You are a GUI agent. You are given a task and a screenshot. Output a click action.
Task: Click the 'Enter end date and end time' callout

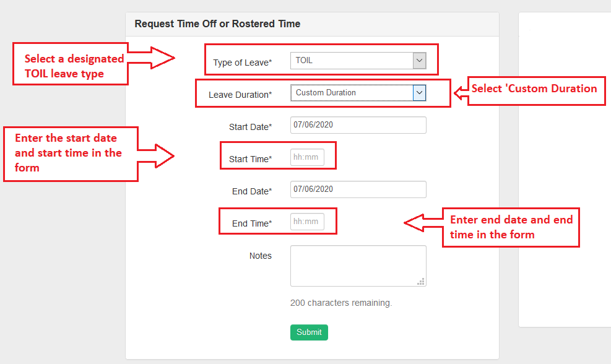point(511,227)
